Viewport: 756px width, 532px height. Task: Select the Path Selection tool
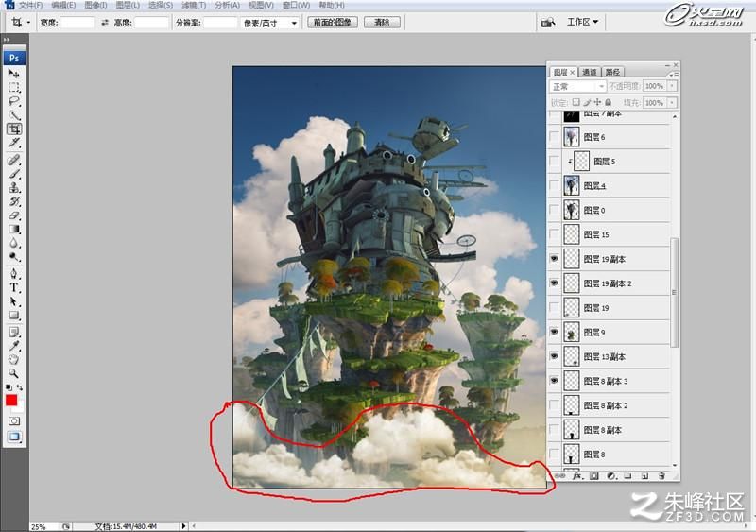coord(13,302)
